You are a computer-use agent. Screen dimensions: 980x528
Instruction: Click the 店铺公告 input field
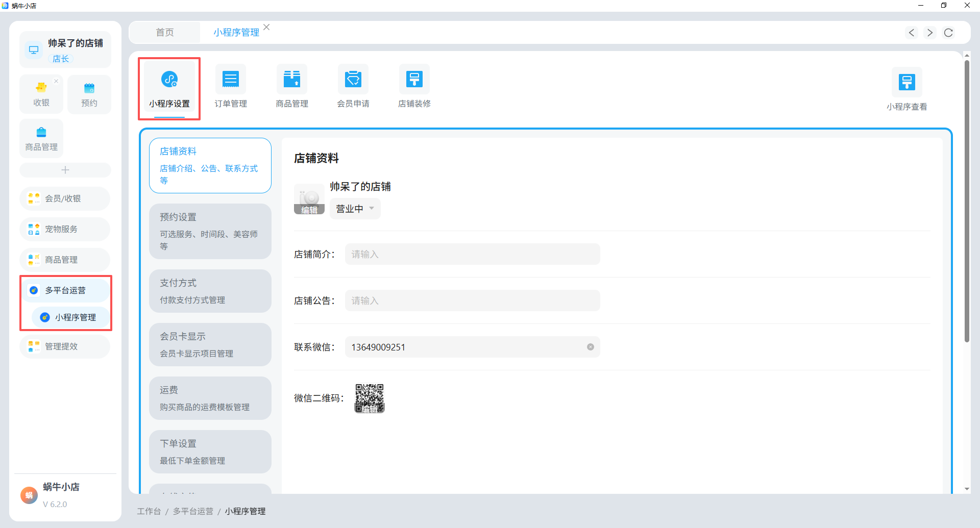(473, 300)
